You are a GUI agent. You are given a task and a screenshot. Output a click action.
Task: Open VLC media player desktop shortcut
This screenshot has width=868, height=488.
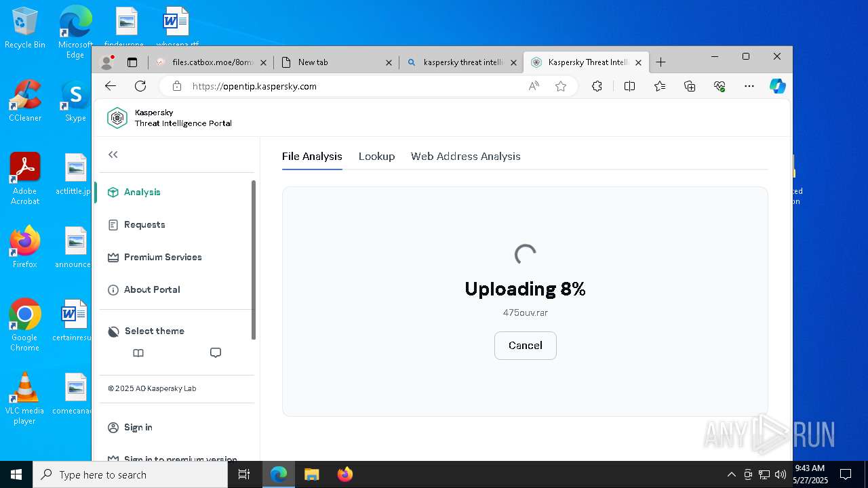pos(25,399)
